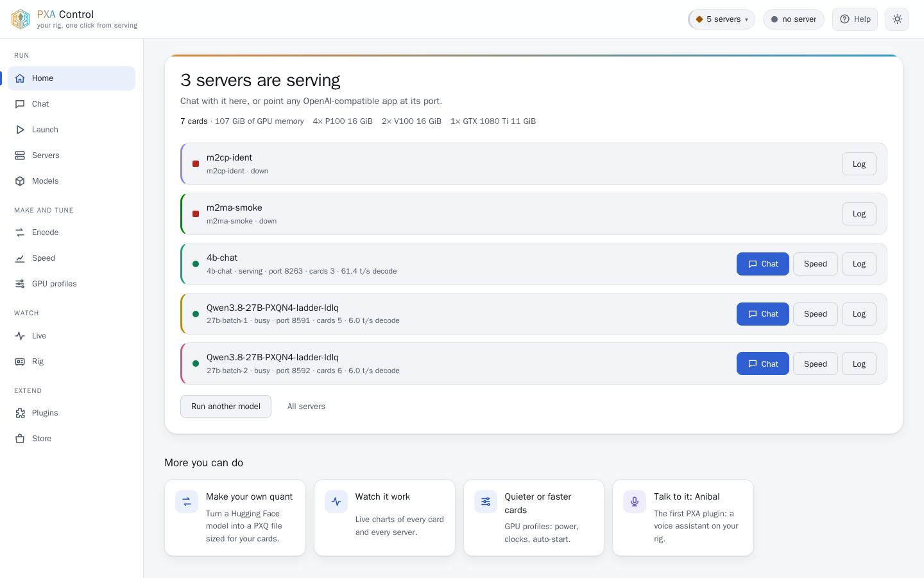
Task: Click the Chat bubble icon in sidebar
Action: point(20,104)
